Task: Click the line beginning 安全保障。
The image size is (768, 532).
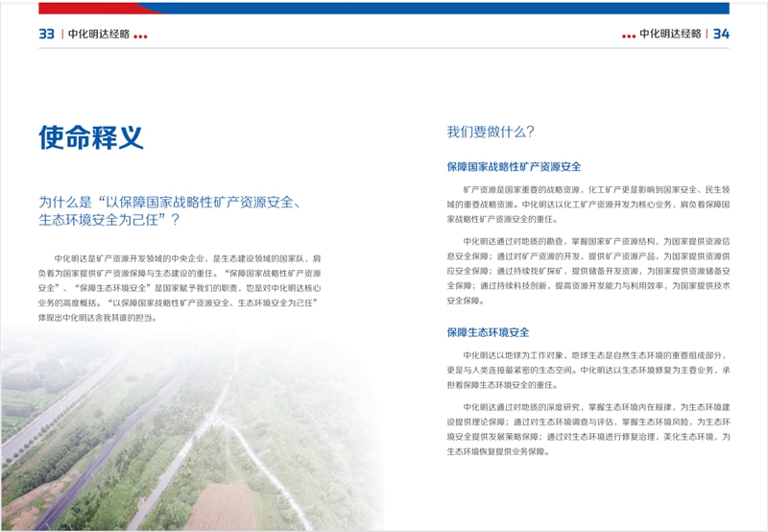Action: click(x=466, y=301)
